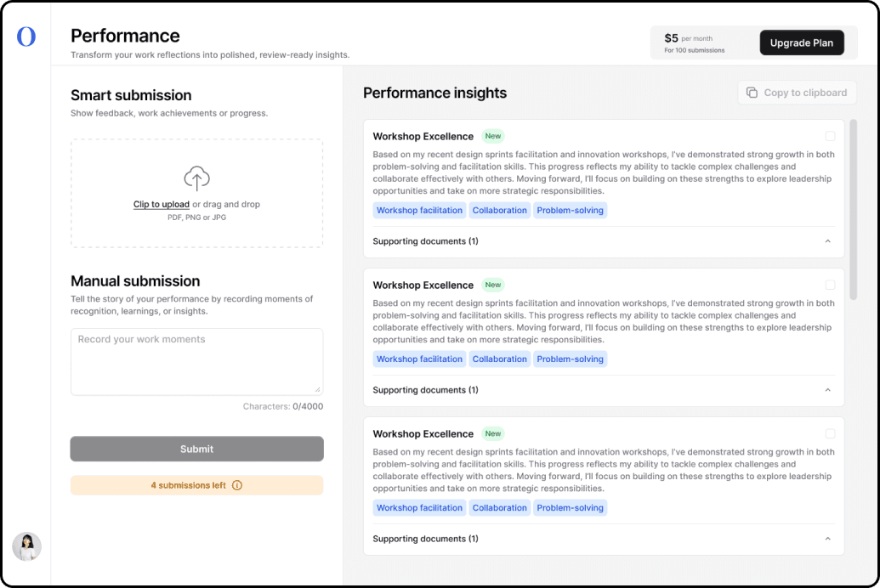Viewport: 880px width, 588px height.
Task: Focus the 'Record your work moments' text area
Action: [x=196, y=361]
